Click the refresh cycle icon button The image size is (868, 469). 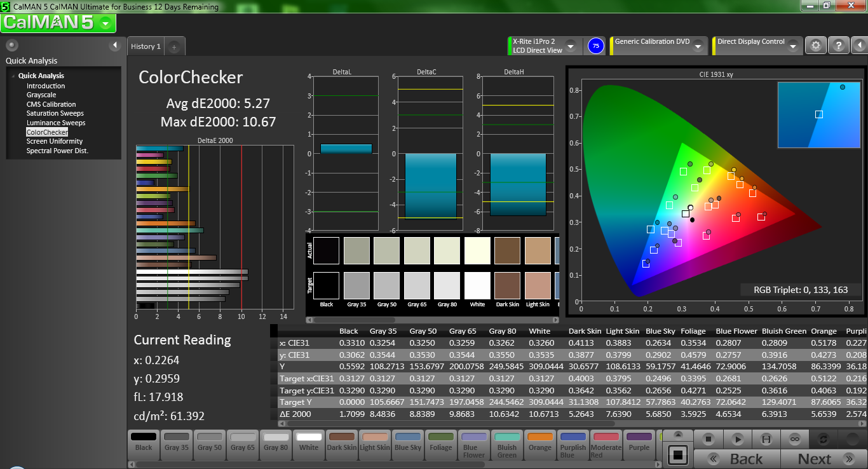pos(824,439)
